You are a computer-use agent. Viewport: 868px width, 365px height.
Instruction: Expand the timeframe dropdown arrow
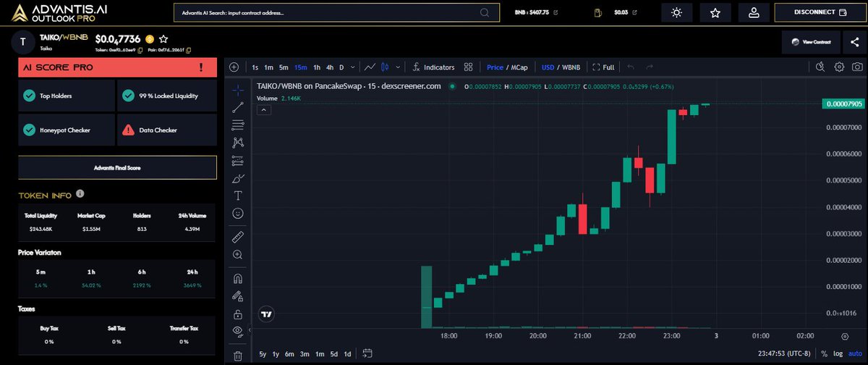352,67
